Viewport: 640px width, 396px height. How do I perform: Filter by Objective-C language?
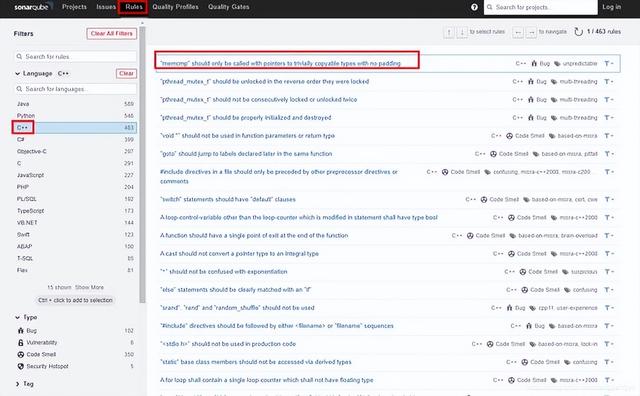tap(75, 151)
